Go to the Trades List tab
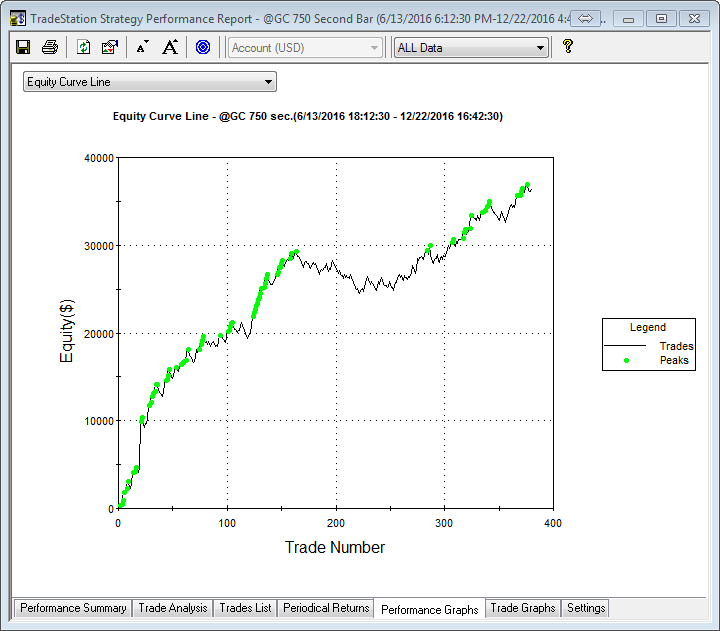 point(245,608)
